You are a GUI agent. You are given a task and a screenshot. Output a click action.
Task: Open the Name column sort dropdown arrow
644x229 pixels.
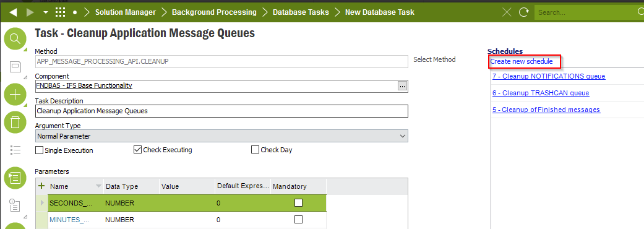click(x=98, y=186)
